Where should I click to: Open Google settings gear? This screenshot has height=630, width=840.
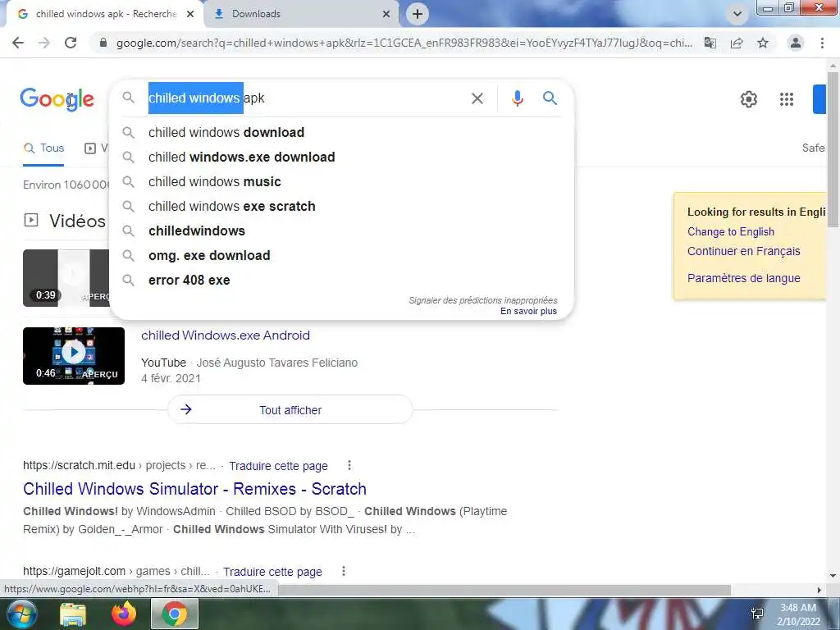[748, 99]
